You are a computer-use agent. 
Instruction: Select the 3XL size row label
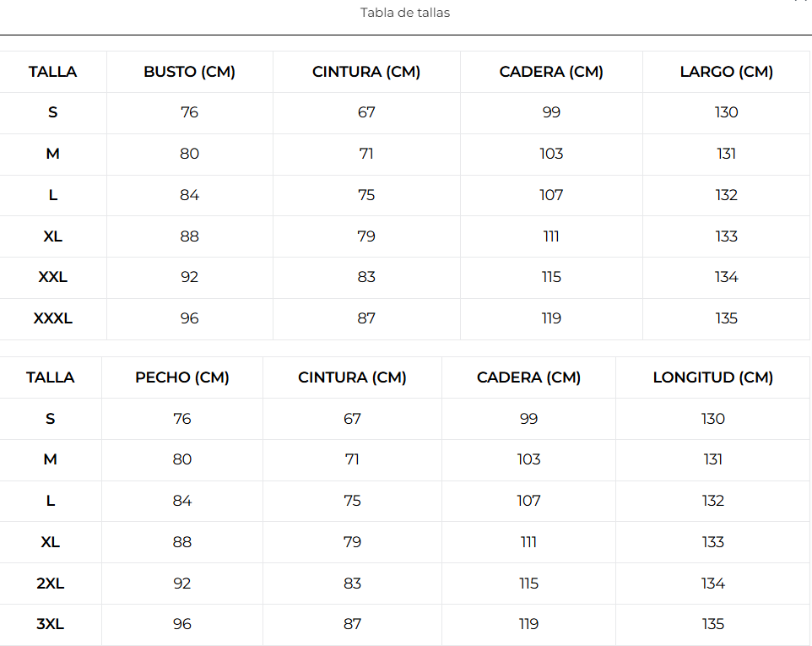51,624
